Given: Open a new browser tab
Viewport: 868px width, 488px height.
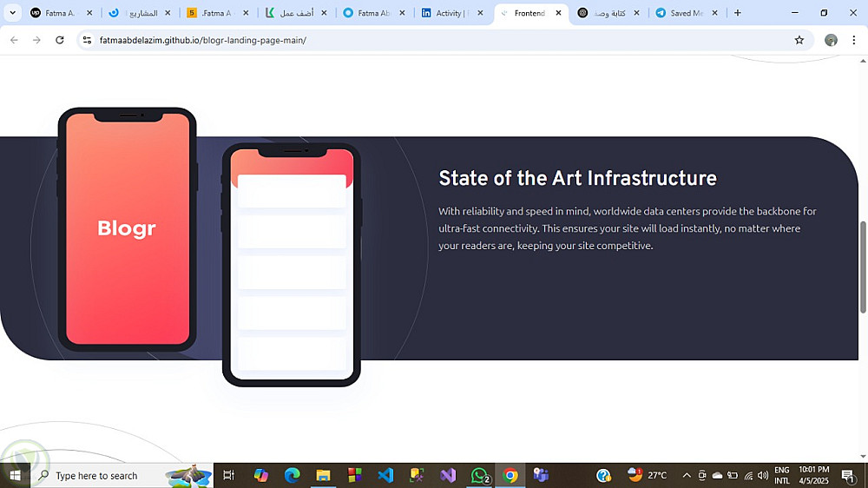Looking at the screenshot, I should [737, 13].
